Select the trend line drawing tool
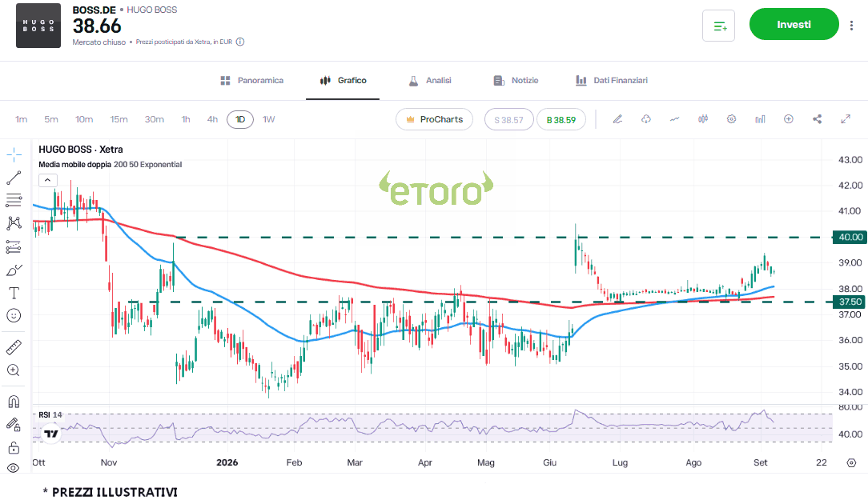This screenshot has height=500, width=868. pos(14,178)
